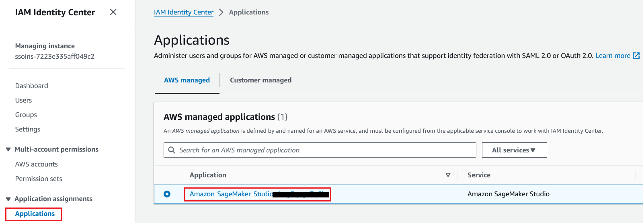Click the Applications page heading
Viewport: 644px width, 224px height.
[x=192, y=40]
